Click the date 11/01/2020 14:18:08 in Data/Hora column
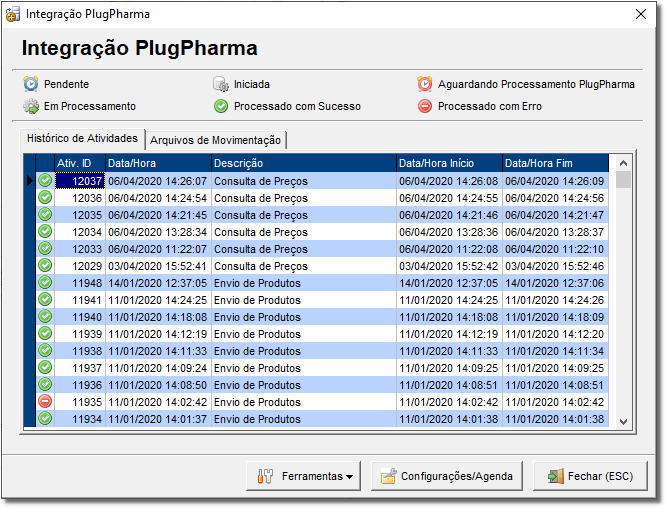The width and height of the screenshot is (666, 508). (x=157, y=317)
